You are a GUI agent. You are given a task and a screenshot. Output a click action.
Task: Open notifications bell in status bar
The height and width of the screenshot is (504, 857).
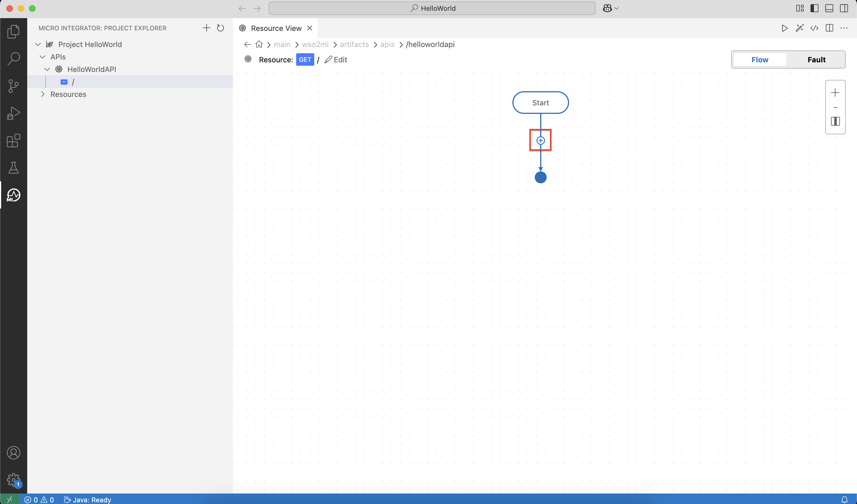[x=845, y=499]
